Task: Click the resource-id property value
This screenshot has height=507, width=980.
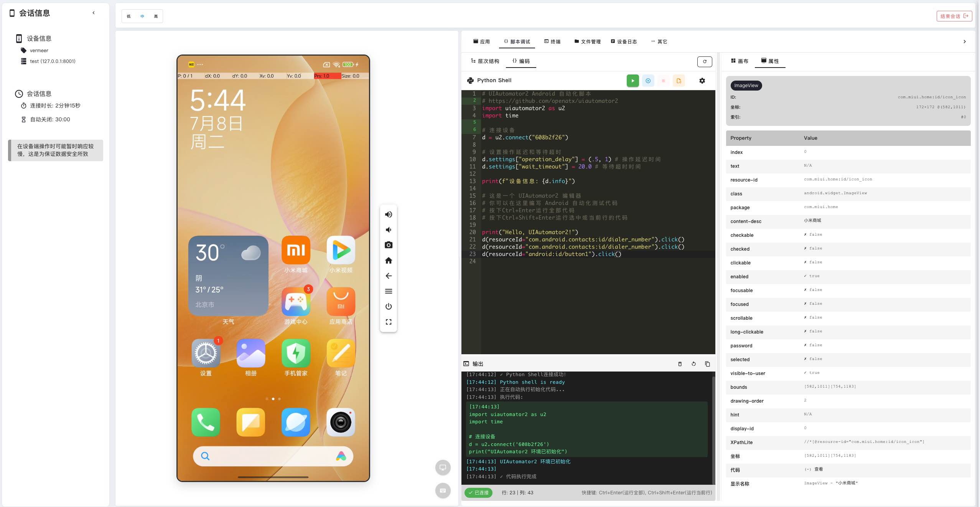Action: click(x=838, y=179)
